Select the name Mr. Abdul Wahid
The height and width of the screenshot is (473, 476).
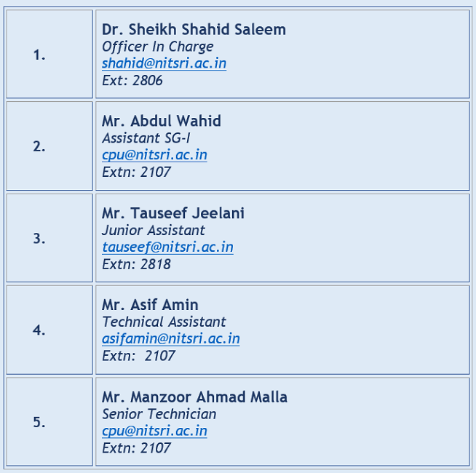[x=161, y=122]
